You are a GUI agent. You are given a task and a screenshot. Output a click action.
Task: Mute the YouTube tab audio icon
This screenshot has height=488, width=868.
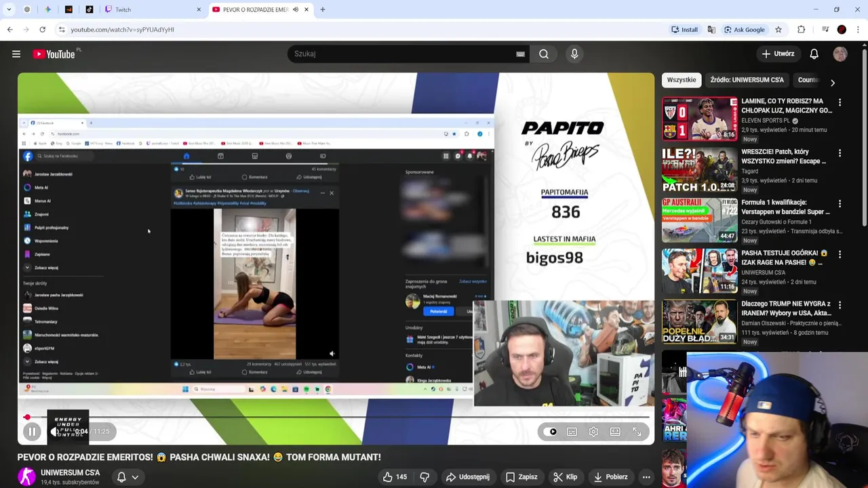[x=296, y=9]
